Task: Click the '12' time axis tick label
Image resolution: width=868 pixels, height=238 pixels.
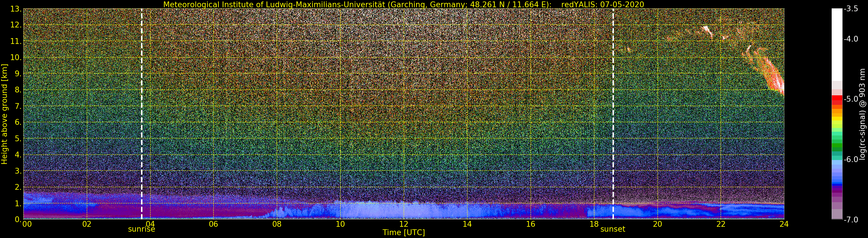Action: coord(404,224)
